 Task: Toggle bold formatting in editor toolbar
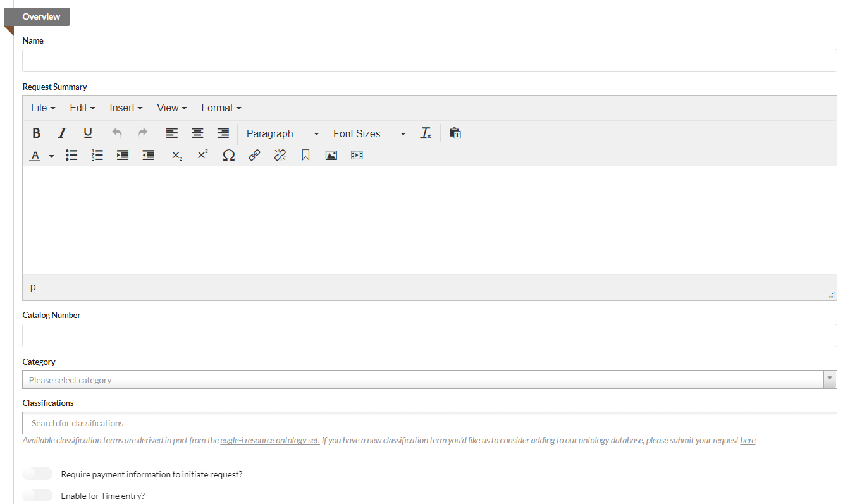[37, 133]
